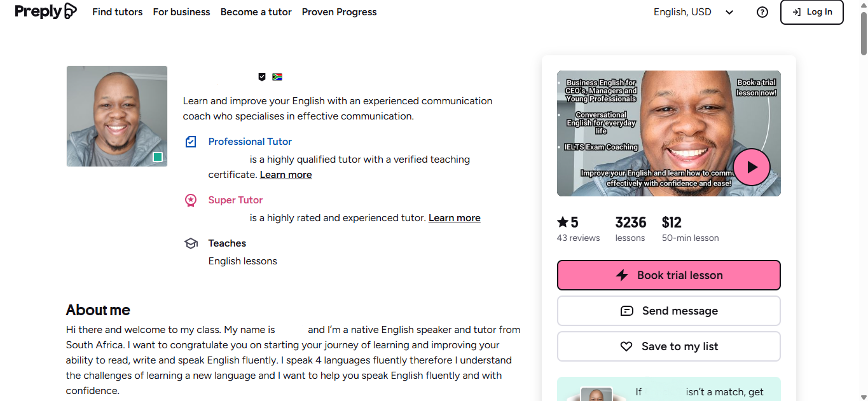This screenshot has height=401, width=868.
Task: Open the help question mark icon
Action: coord(762,12)
